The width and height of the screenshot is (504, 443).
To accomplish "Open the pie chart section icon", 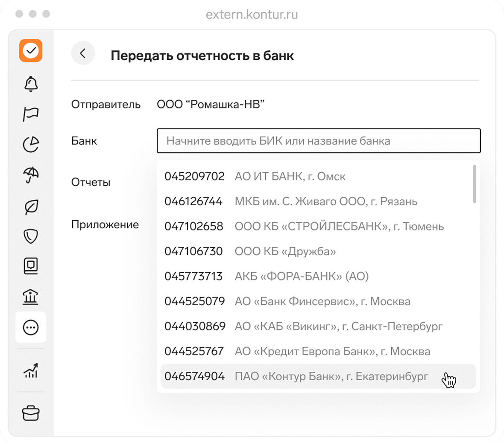I will 31,145.
